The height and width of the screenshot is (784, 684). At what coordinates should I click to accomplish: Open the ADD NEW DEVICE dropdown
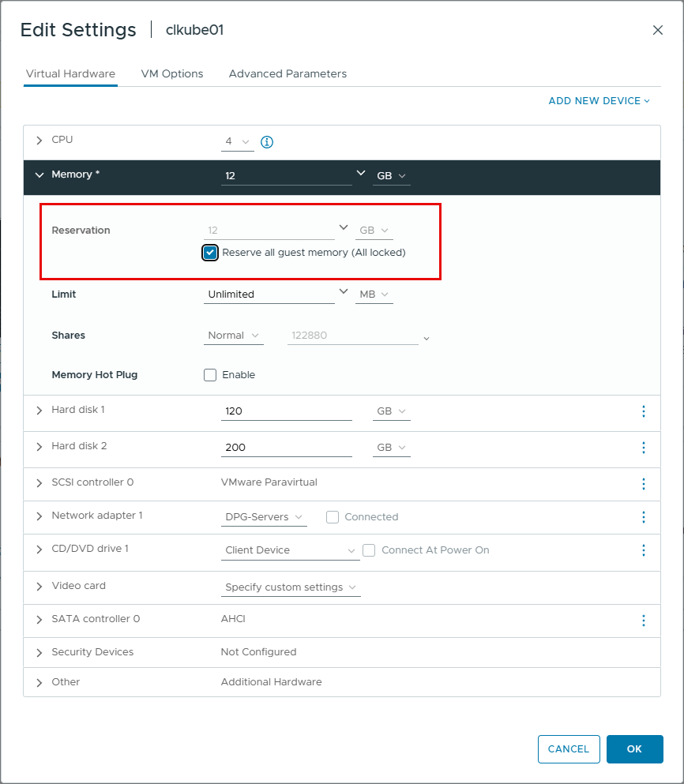click(x=599, y=100)
